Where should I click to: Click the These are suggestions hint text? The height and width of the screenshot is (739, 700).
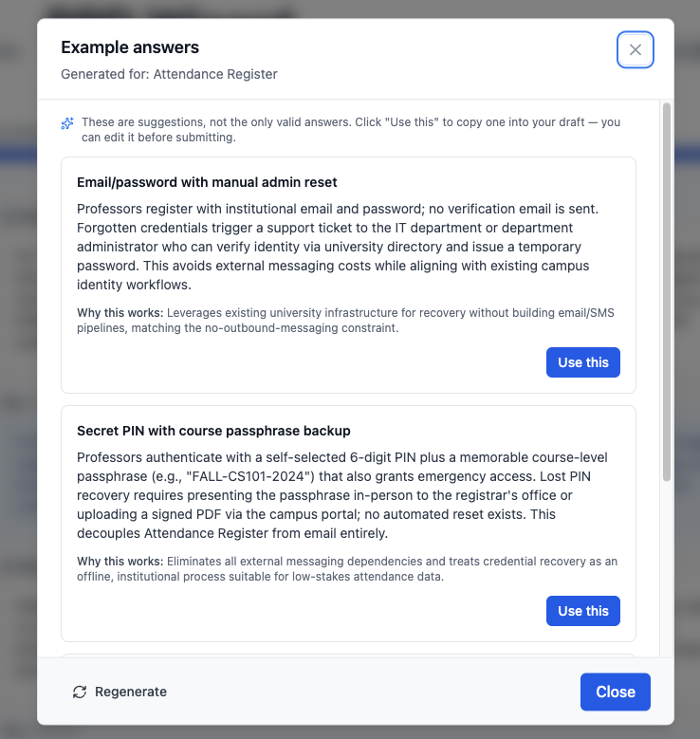click(x=351, y=130)
